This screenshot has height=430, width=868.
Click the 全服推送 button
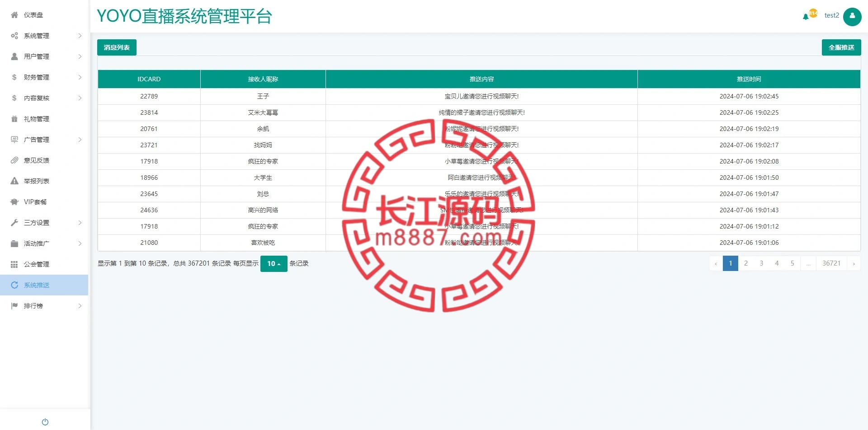(x=841, y=47)
